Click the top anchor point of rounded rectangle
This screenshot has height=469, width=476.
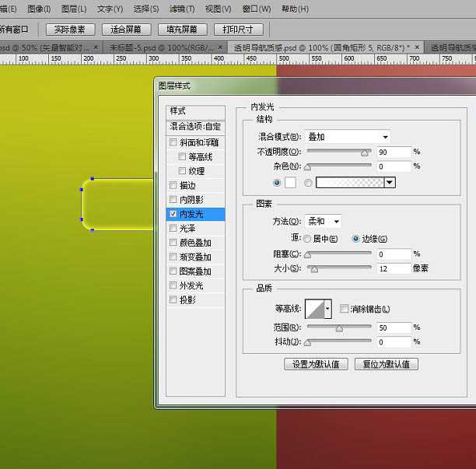(x=93, y=179)
